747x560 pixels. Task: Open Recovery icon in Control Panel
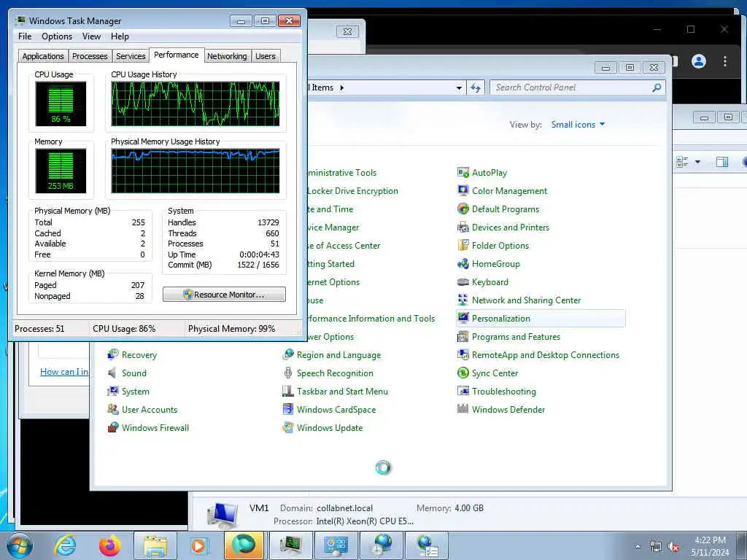[x=113, y=355]
